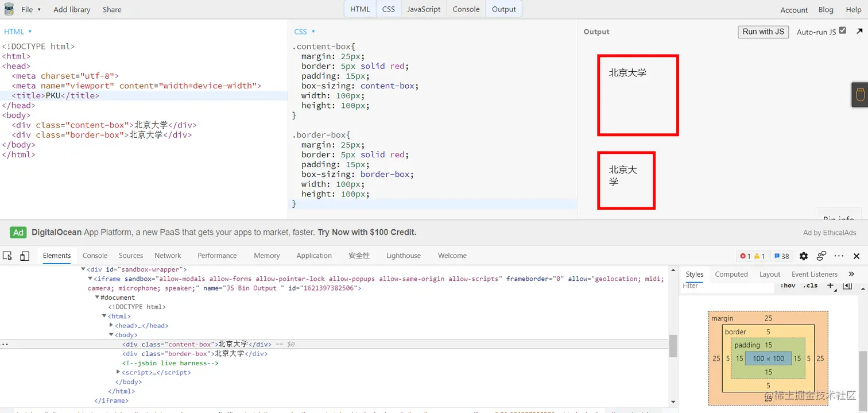Viewport: 868px width, 413px height.
Task: Switch to the Event Listeners tab
Action: coord(815,274)
